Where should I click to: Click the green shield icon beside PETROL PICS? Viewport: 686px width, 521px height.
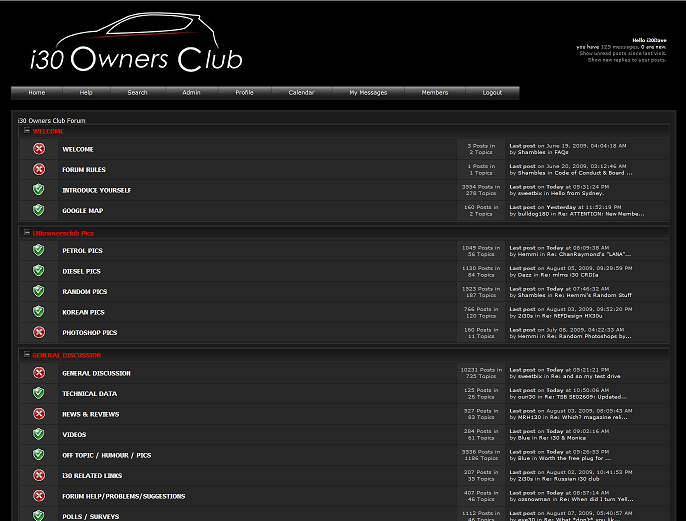[38, 250]
